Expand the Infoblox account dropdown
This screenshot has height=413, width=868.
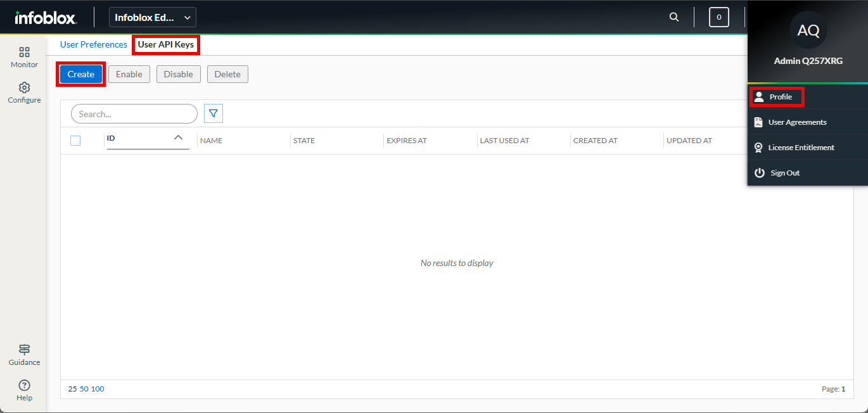coord(153,17)
